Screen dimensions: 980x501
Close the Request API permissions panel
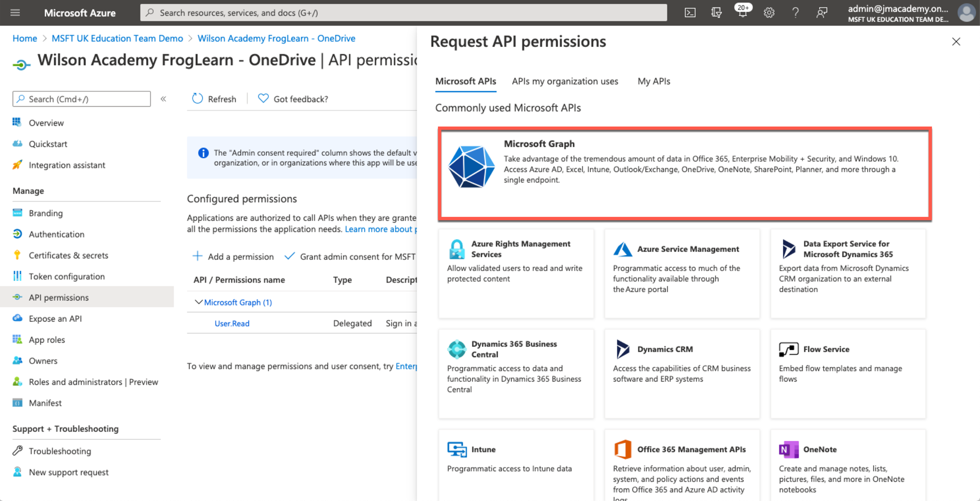click(956, 42)
